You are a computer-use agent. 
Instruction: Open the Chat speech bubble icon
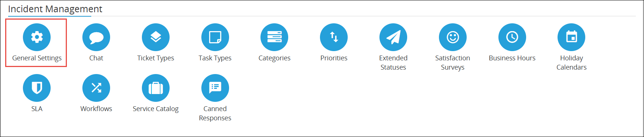click(x=96, y=37)
